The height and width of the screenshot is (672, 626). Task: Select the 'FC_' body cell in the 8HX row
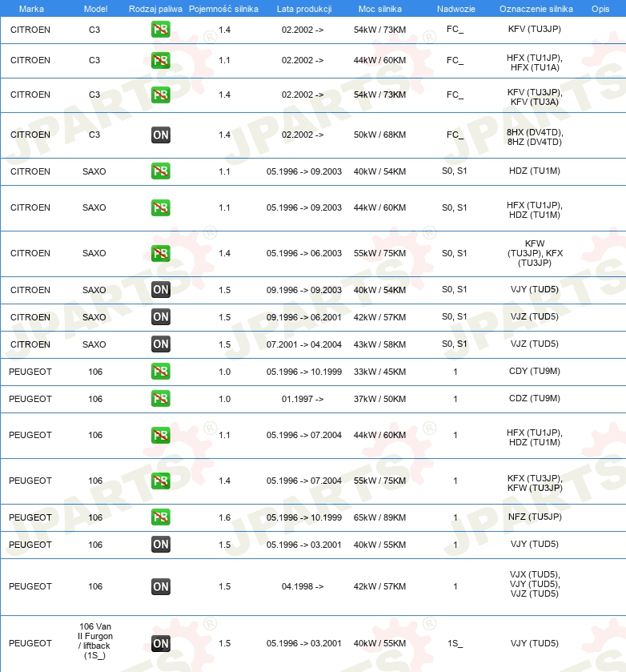point(455,135)
